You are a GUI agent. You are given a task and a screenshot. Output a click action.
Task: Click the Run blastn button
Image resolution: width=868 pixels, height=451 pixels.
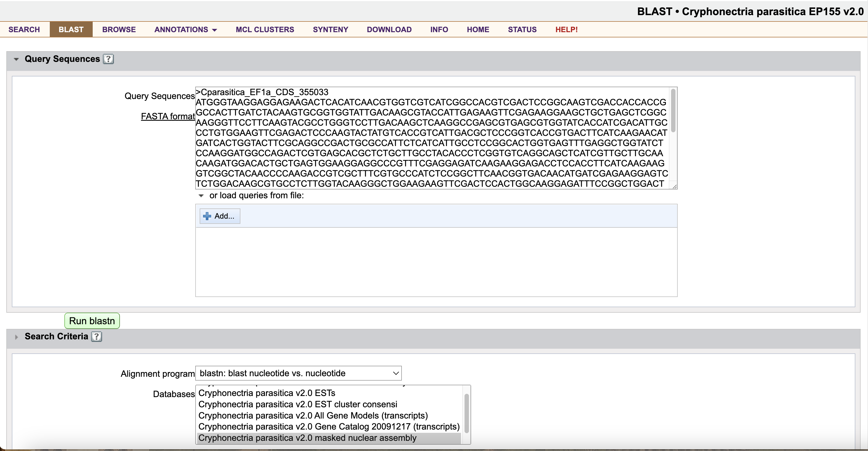(x=92, y=321)
